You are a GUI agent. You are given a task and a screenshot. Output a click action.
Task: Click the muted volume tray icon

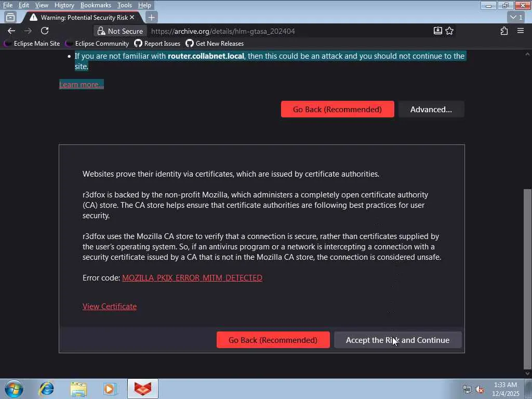click(480, 390)
